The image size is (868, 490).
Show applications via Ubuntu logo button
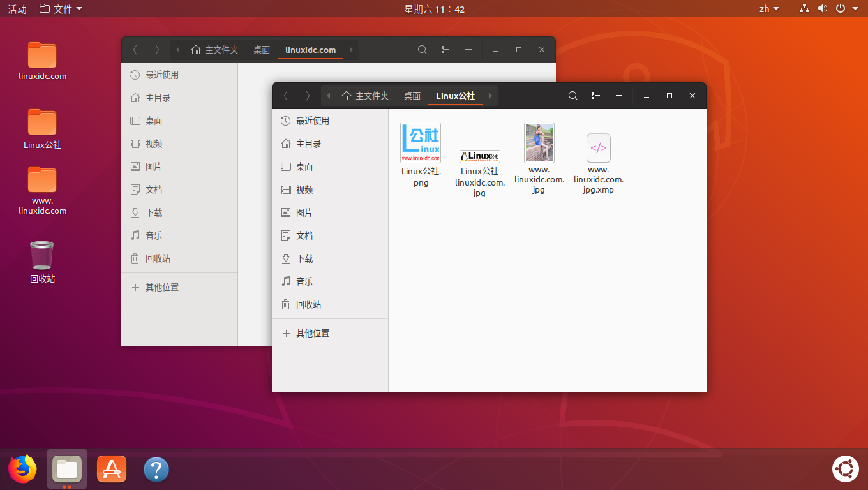click(x=846, y=470)
